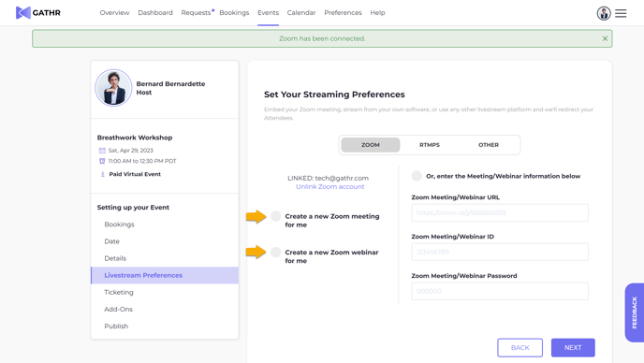Click the BACK button
This screenshot has height=363, width=644.
pyautogui.click(x=520, y=348)
